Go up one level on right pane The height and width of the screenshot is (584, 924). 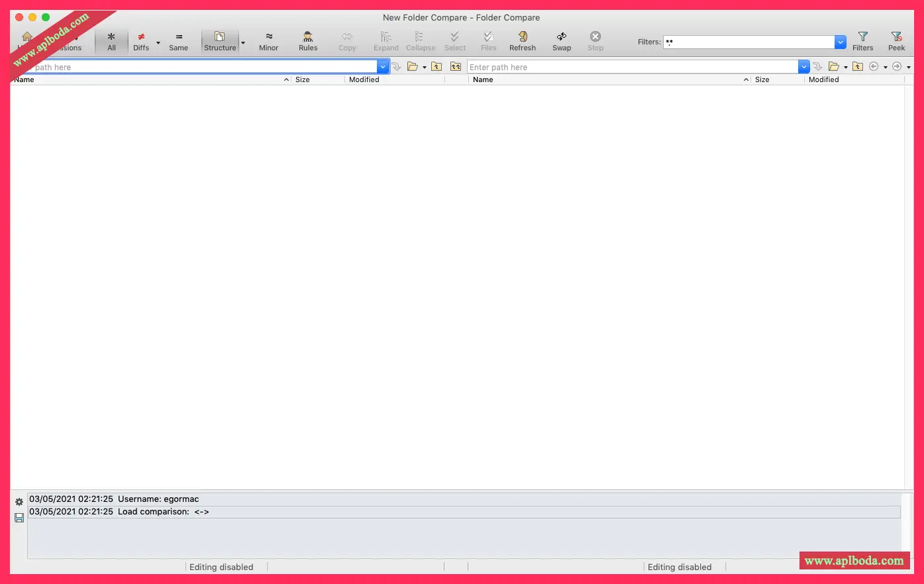click(858, 67)
